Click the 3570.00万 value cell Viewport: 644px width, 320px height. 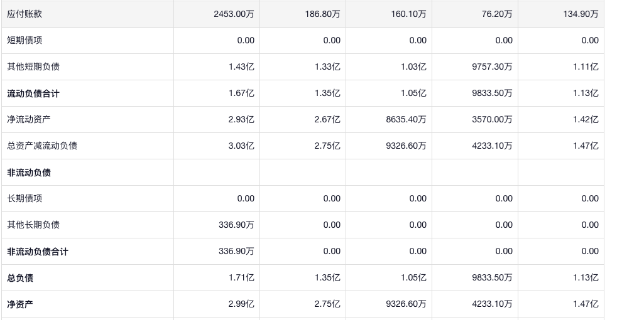[492, 119]
